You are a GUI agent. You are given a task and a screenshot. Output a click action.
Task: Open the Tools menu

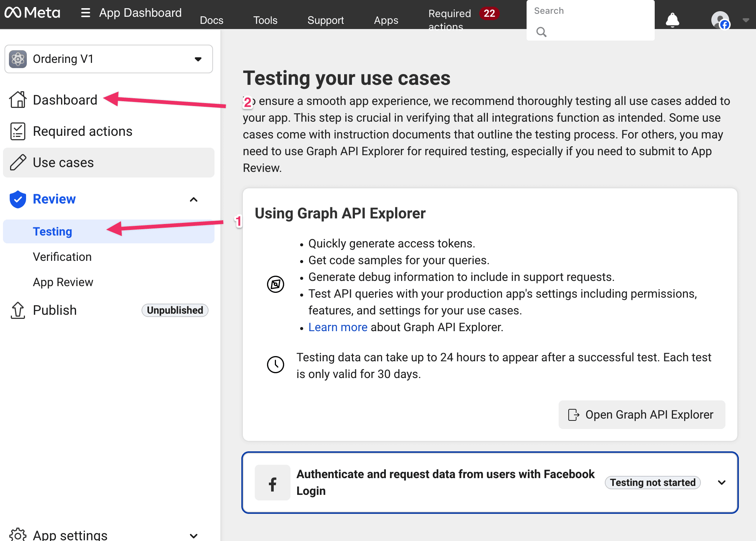266,20
